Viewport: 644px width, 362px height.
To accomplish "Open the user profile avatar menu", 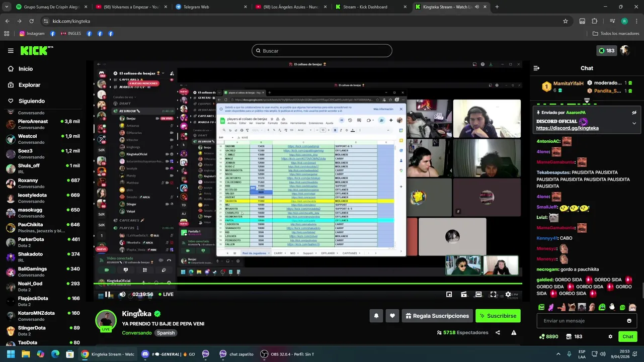I will [625, 51].
